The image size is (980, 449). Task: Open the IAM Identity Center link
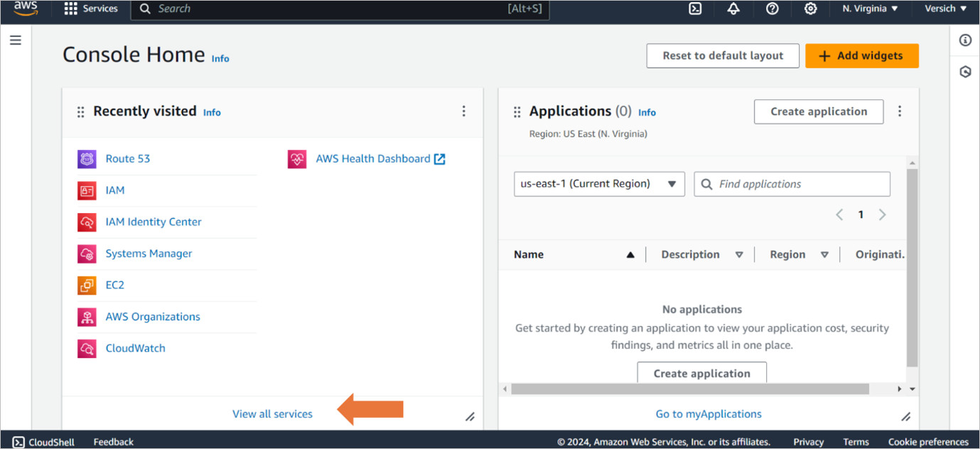tap(154, 222)
